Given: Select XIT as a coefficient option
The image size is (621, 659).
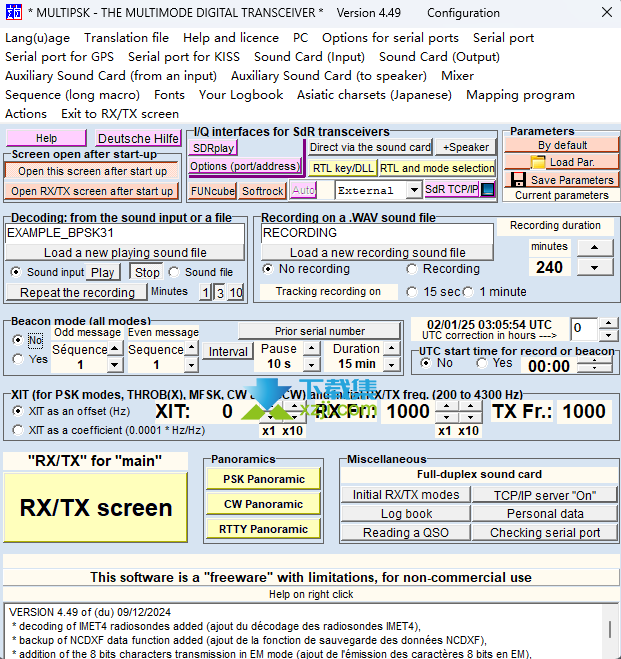Looking at the screenshot, I should [18, 430].
